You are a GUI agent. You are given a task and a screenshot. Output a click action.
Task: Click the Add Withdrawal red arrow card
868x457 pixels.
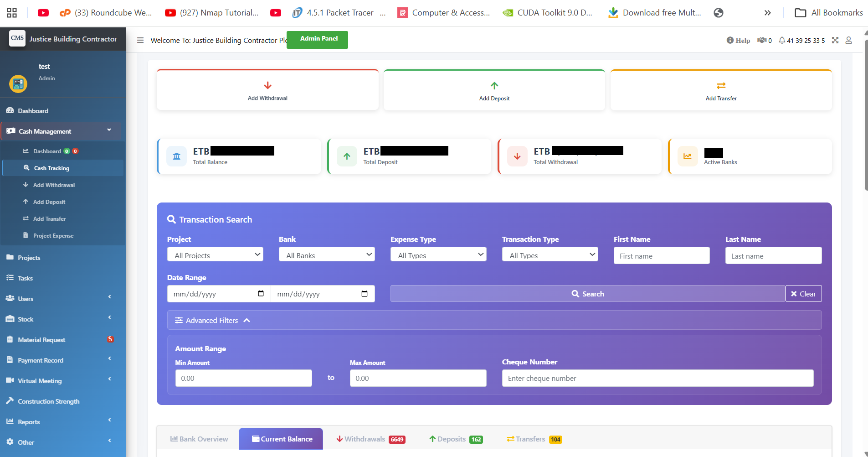point(267,90)
